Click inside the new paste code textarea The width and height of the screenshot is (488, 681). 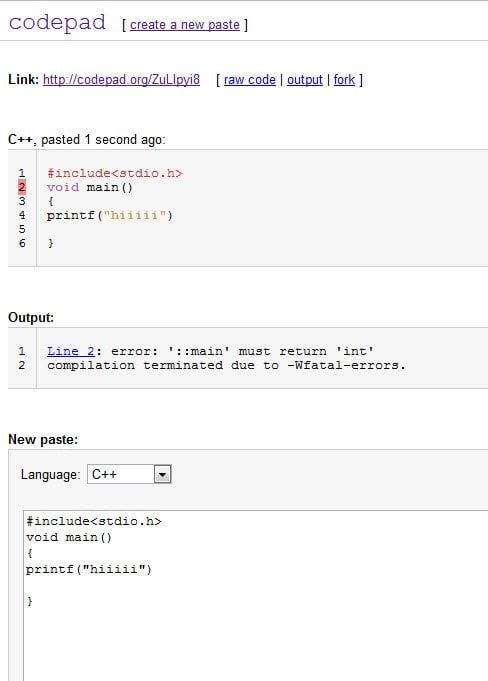click(x=256, y=596)
